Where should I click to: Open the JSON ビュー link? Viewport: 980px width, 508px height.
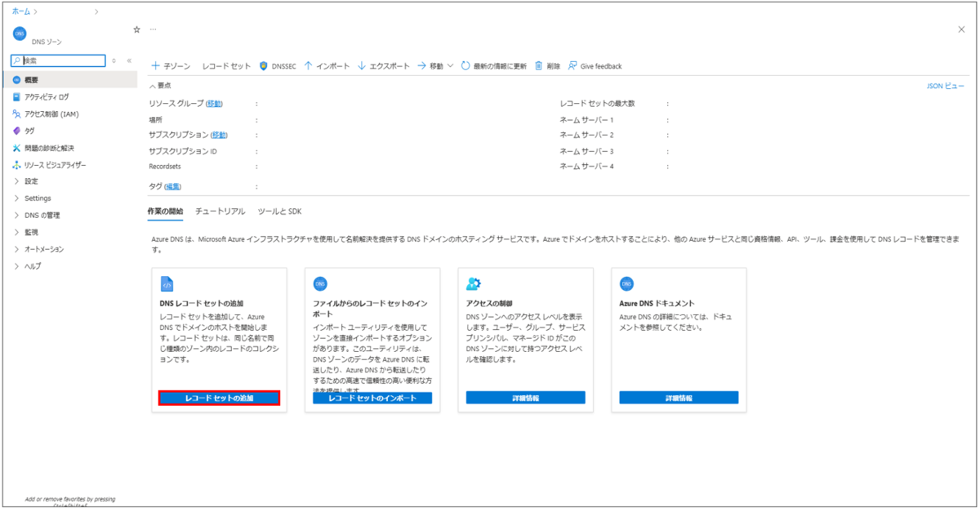click(x=945, y=86)
